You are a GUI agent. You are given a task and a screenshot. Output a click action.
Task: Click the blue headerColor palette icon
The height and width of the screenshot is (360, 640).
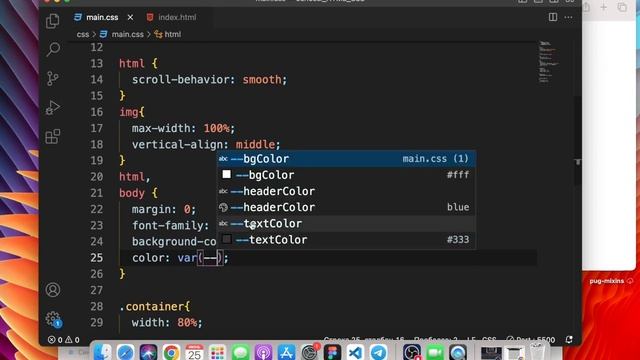pos(223,207)
